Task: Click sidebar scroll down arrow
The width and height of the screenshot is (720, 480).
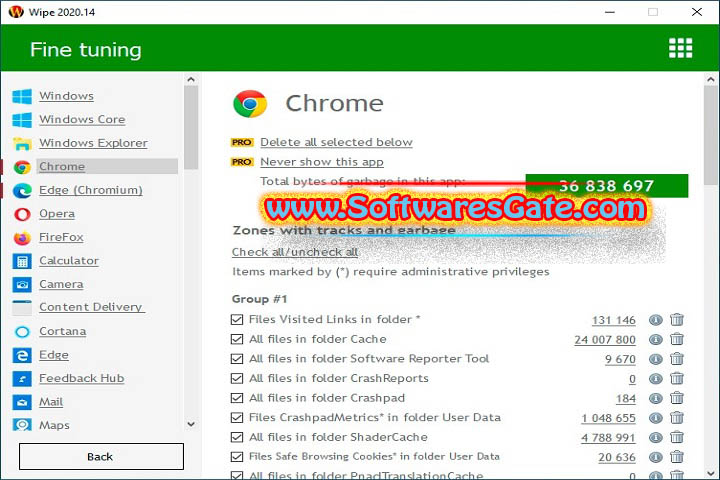Action: [x=191, y=424]
